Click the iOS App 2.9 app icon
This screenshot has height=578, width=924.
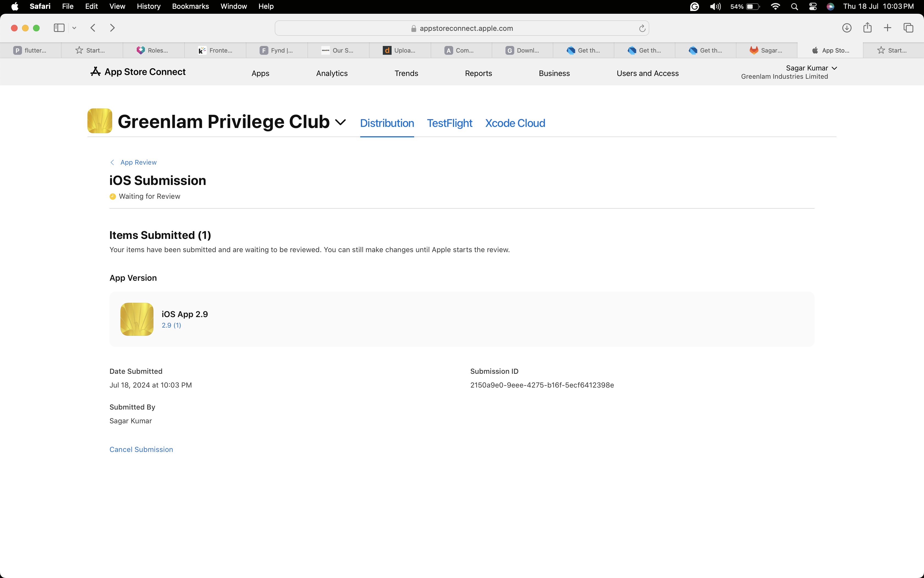coord(137,319)
